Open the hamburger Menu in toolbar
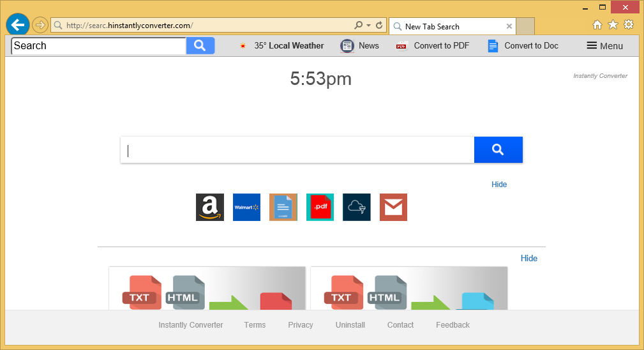 (604, 46)
